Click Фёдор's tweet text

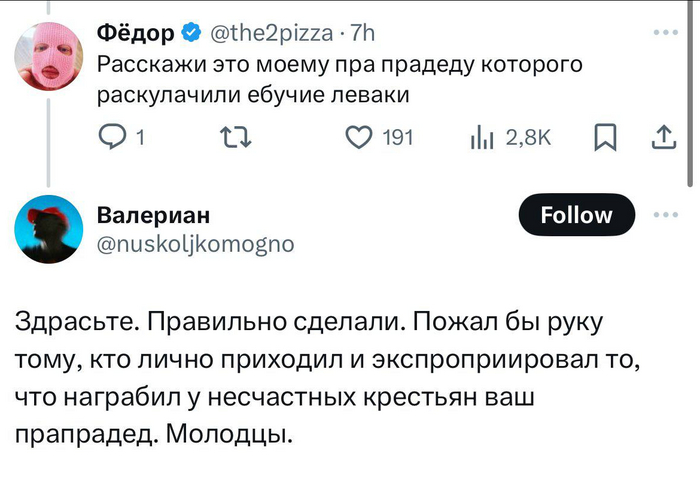340,80
